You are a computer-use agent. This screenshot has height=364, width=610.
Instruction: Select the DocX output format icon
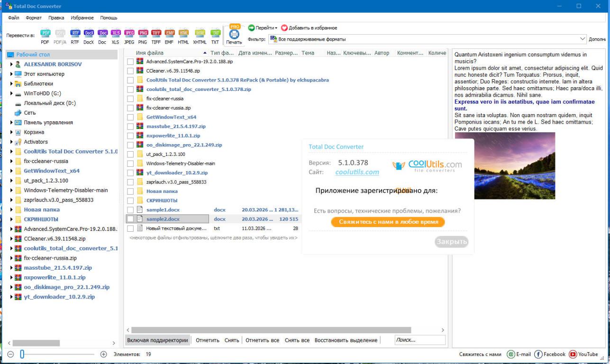coord(89,34)
